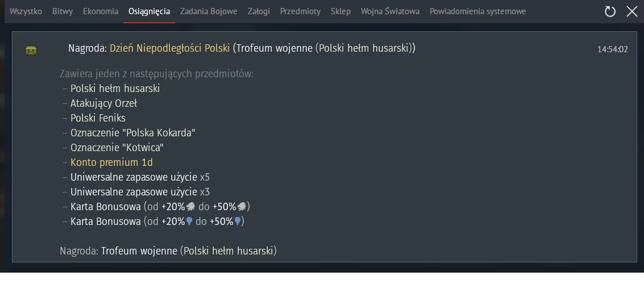Click the Silver Lion icon after +50%
Screen dimensions: 644x305
coord(242,207)
